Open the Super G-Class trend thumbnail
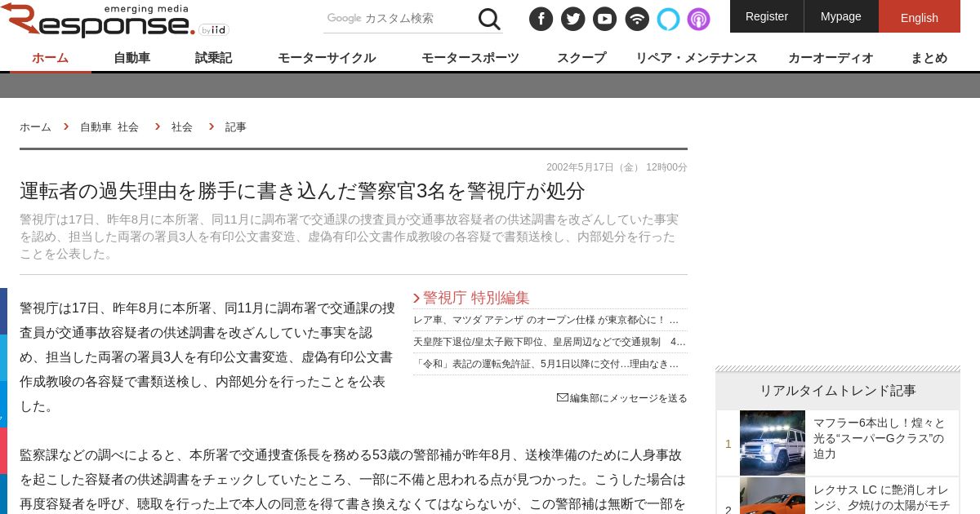The image size is (980, 514). (773, 443)
